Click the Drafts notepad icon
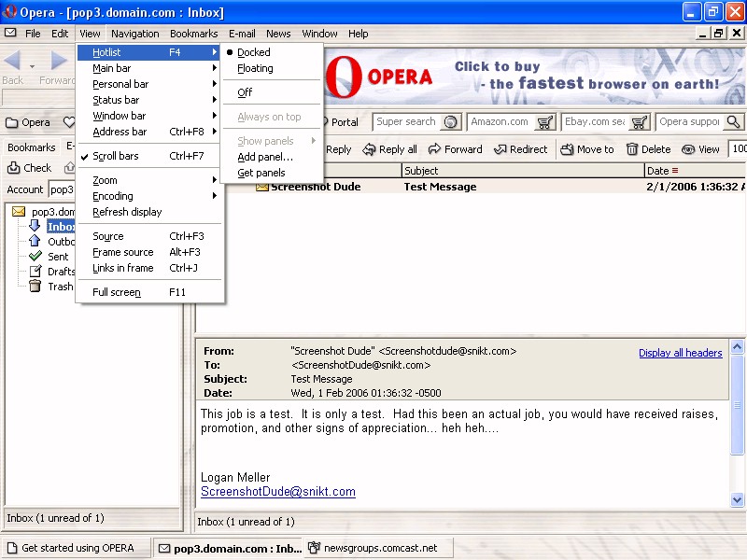Screen dimensions: 747x560 [35, 271]
